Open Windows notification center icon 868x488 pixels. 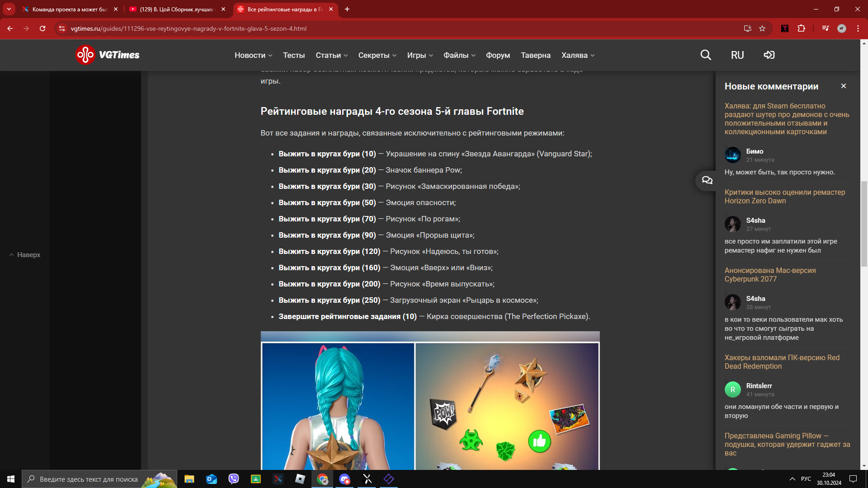click(x=853, y=479)
